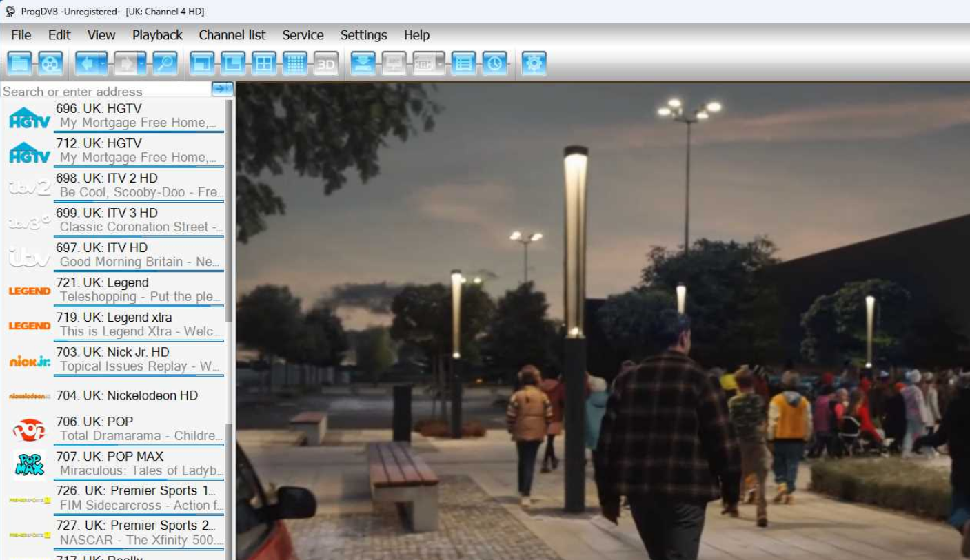Activate the 3D mode toolbar icon
This screenshot has height=560, width=970.
pos(324,65)
